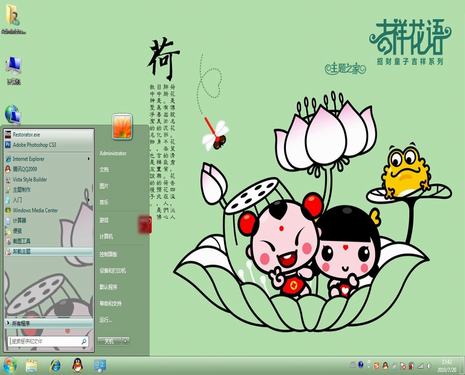The height and width of the screenshot is (375, 465).
Task: Click the magnifier icon in search box
Action: (84, 341)
